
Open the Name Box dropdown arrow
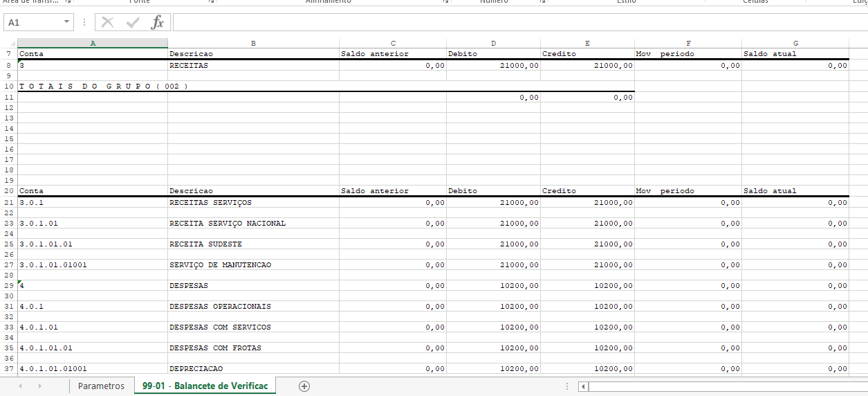(67, 22)
